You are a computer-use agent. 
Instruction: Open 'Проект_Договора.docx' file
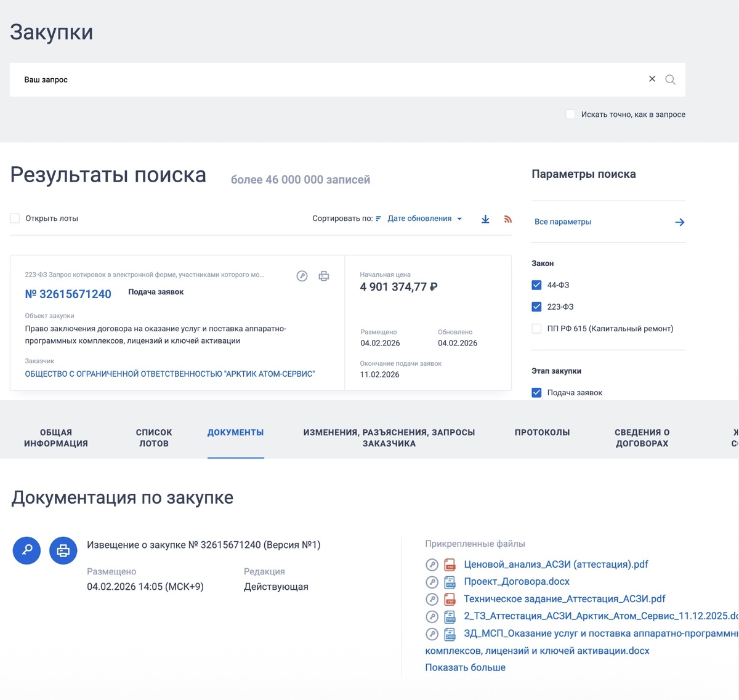pos(517,582)
